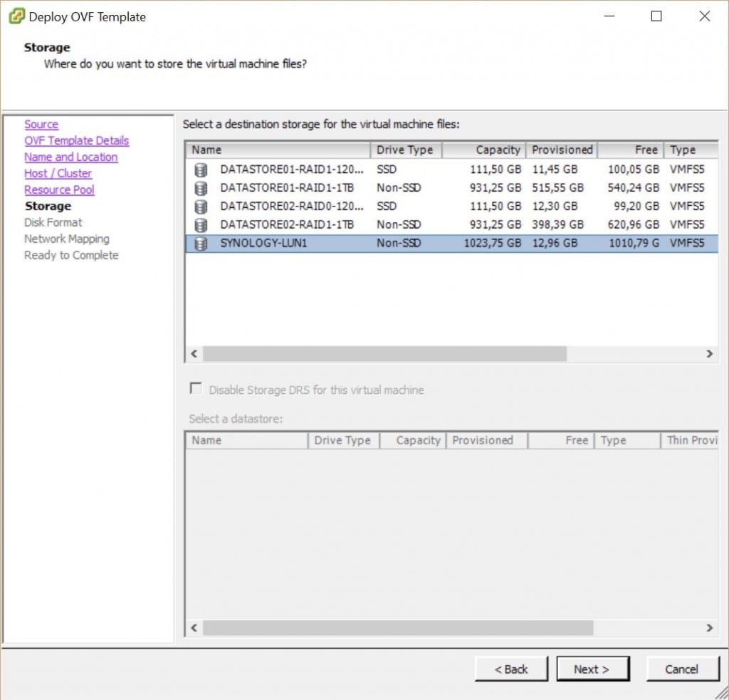This screenshot has width=729, height=700.
Task: Click the right arrow on the bottom datastore scrollbar
Action: 709,628
